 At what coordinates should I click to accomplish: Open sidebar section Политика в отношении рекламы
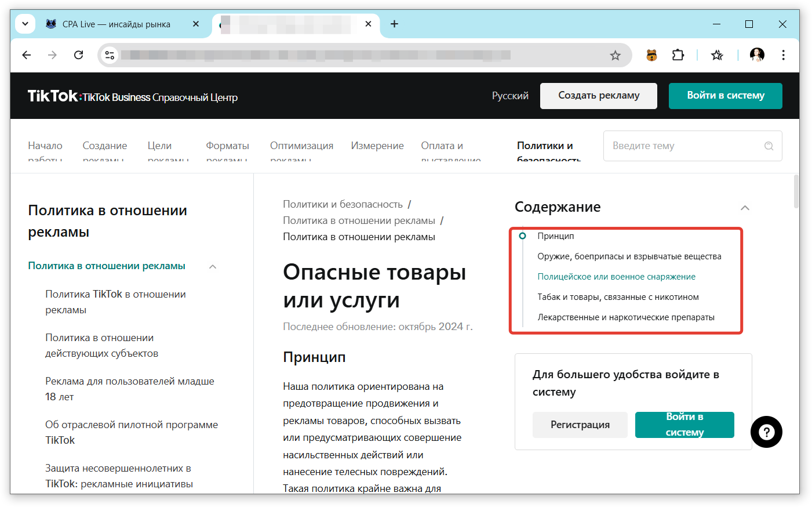coord(107,266)
